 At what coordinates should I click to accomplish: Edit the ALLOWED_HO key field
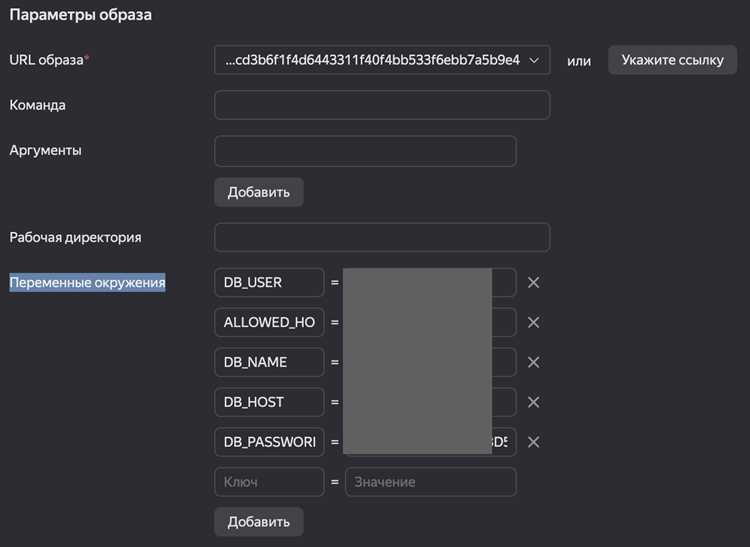click(x=269, y=322)
